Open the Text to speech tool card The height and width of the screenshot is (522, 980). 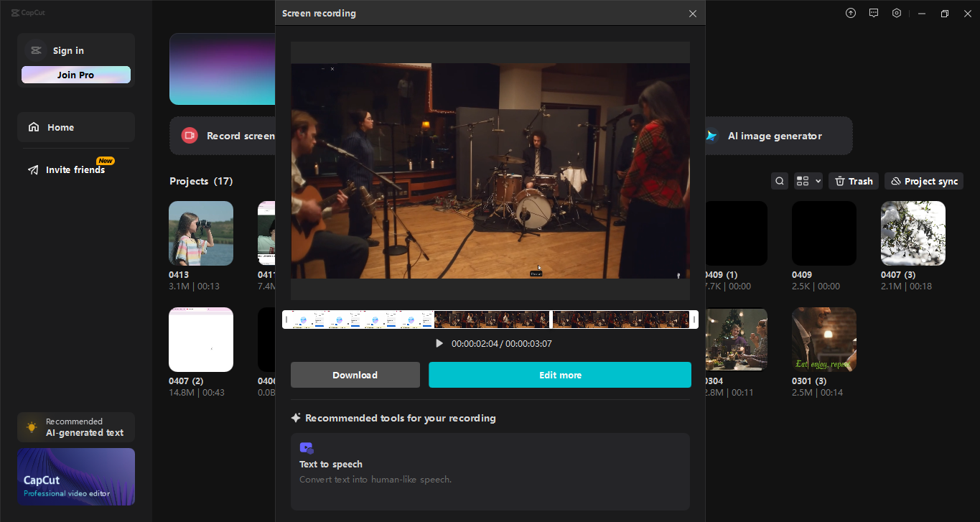490,471
